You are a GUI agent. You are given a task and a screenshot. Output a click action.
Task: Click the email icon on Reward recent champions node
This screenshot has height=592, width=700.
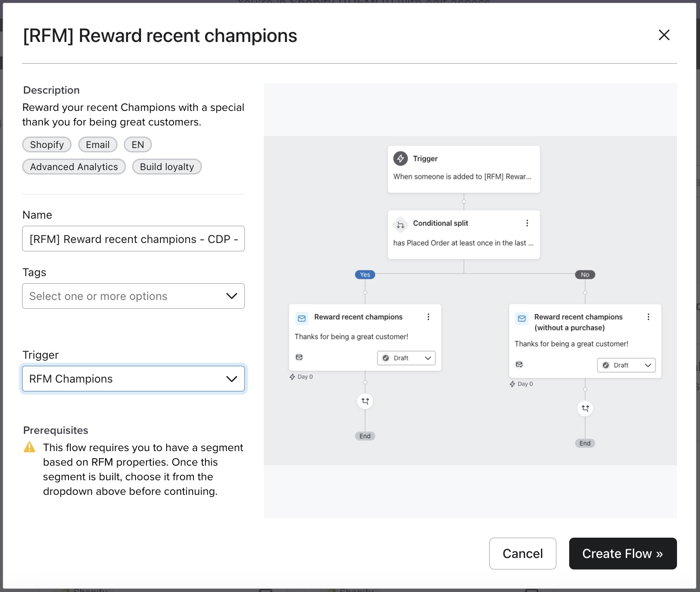(301, 318)
